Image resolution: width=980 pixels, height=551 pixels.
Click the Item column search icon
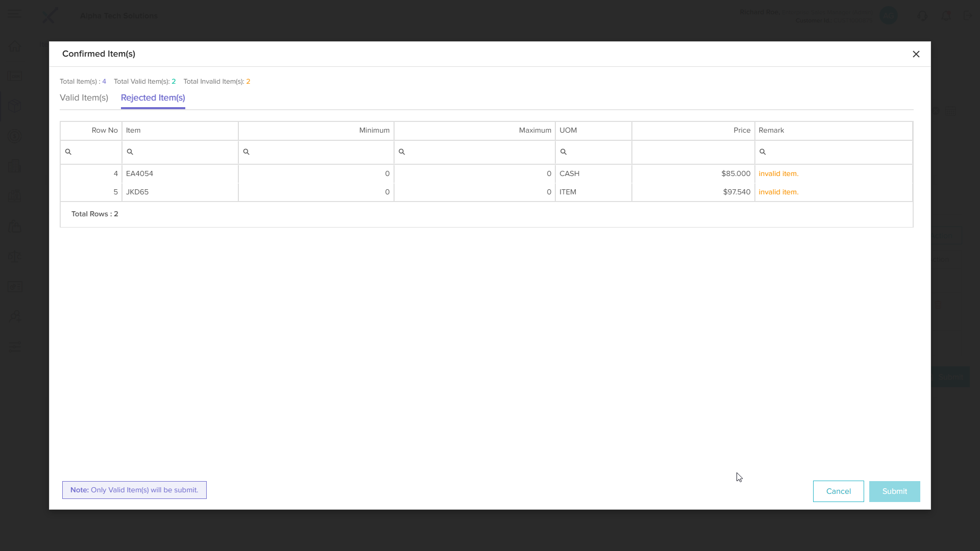tap(130, 152)
